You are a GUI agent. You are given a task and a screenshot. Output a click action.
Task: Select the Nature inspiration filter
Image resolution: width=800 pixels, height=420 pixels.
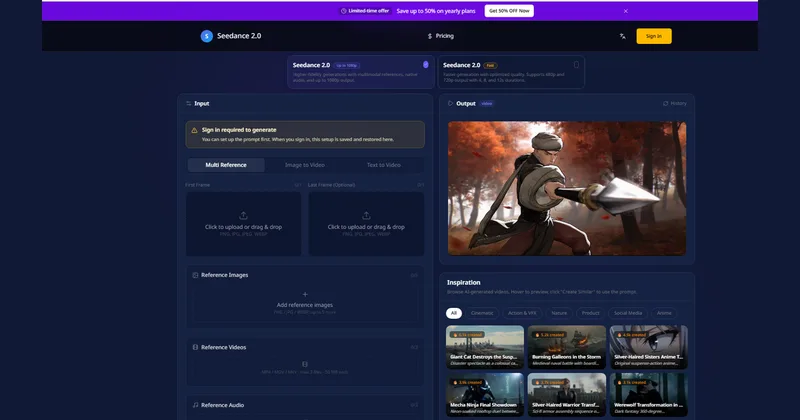pyautogui.click(x=559, y=313)
